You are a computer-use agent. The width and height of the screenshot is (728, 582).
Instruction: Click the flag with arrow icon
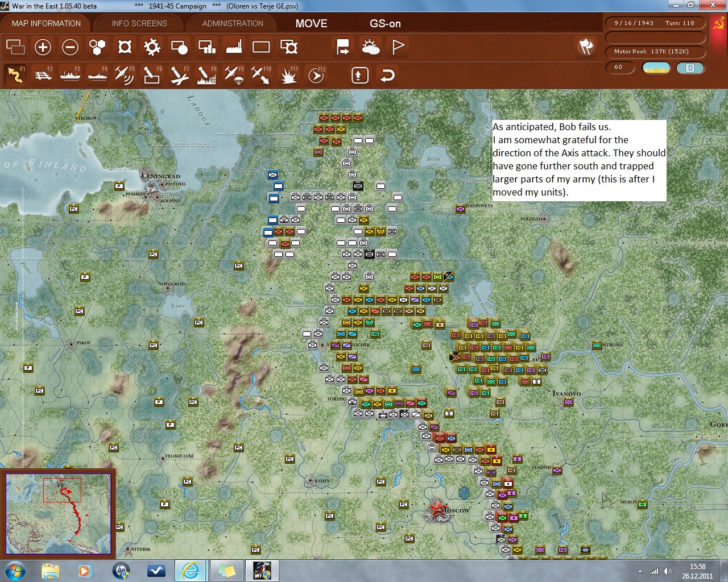(x=343, y=47)
